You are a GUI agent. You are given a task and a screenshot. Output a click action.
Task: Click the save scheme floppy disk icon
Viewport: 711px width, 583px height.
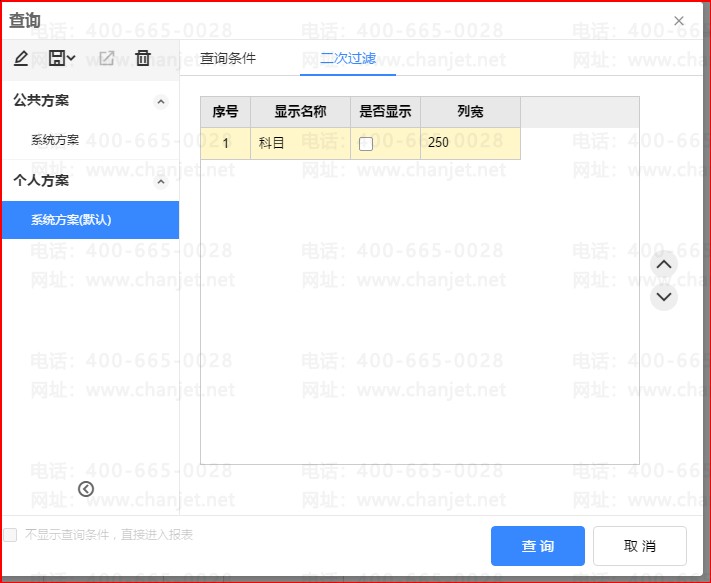58,59
